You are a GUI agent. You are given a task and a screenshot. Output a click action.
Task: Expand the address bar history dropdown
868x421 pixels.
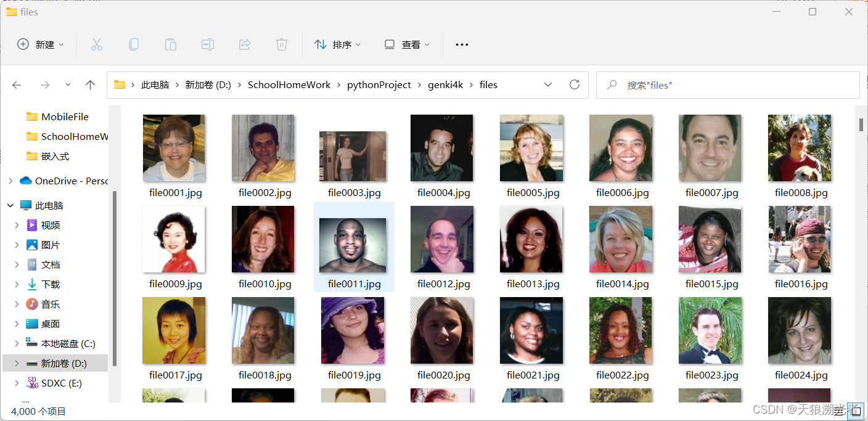click(548, 84)
